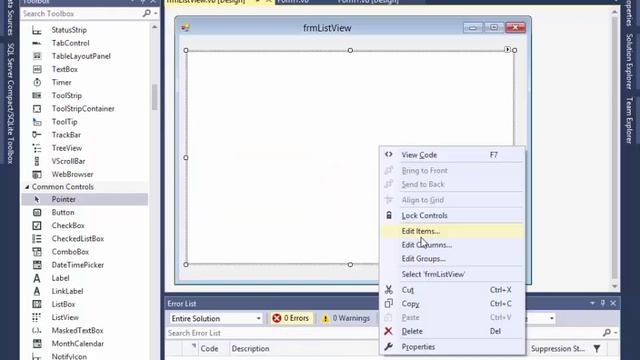640x360 pixels.
Task: Open the Team Explorer side tab
Action: point(630,120)
